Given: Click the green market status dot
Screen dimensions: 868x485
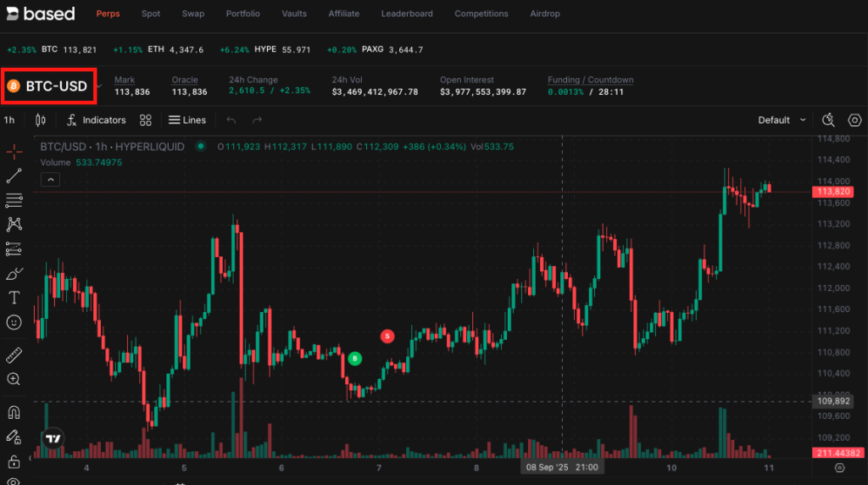Looking at the screenshot, I should (x=201, y=147).
